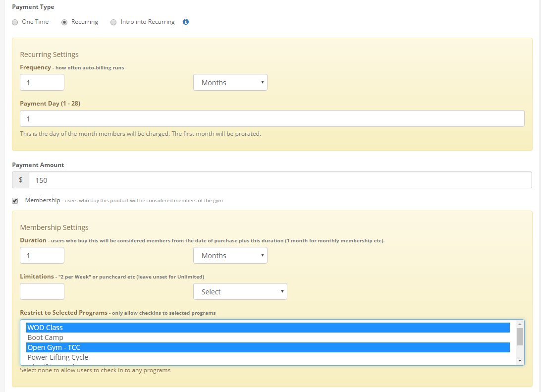Select the Recurring payment type
The image size is (541, 392).
click(64, 22)
